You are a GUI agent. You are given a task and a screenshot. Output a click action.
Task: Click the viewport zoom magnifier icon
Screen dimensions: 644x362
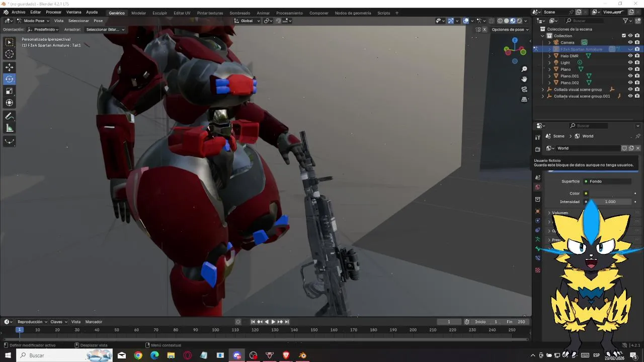[524, 69]
